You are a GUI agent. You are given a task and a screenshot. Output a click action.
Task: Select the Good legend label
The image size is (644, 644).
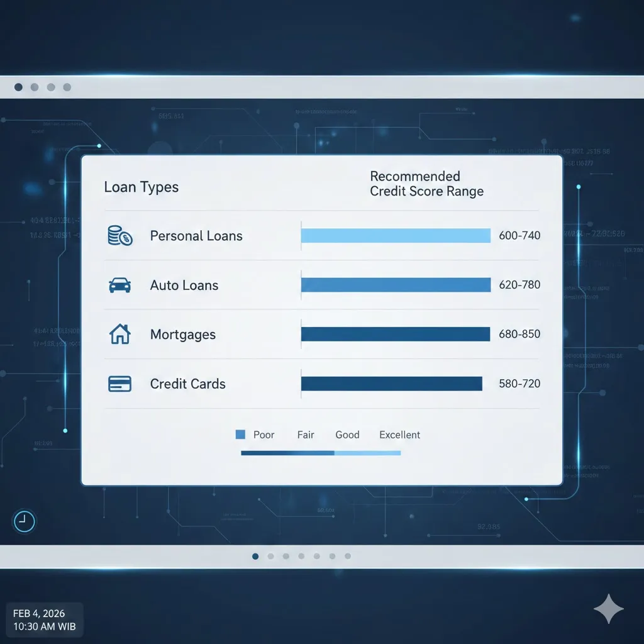pyautogui.click(x=347, y=435)
